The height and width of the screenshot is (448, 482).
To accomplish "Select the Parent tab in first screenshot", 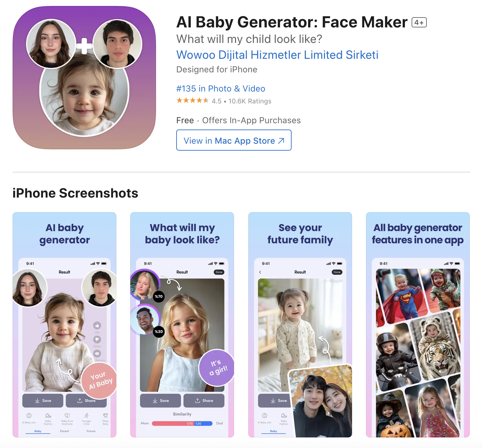I will [x=64, y=431].
